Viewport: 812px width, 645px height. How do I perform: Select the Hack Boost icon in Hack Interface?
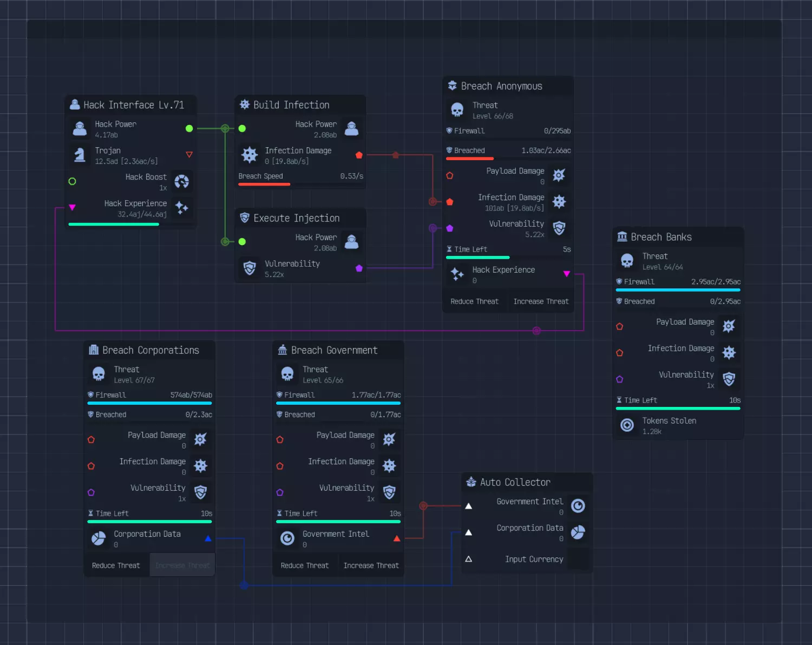pyautogui.click(x=182, y=182)
